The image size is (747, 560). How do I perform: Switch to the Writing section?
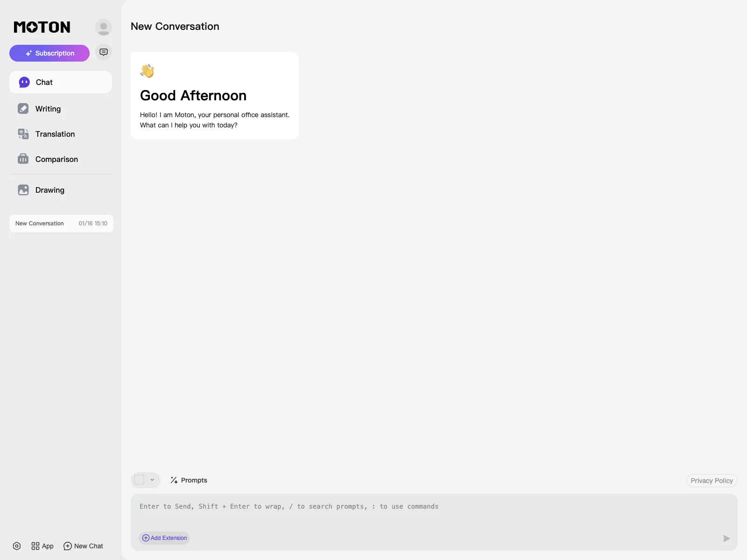pos(61,109)
